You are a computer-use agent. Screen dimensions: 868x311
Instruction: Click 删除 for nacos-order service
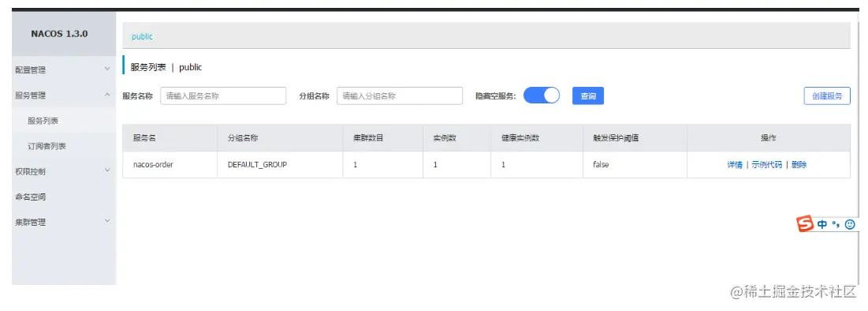coord(799,165)
